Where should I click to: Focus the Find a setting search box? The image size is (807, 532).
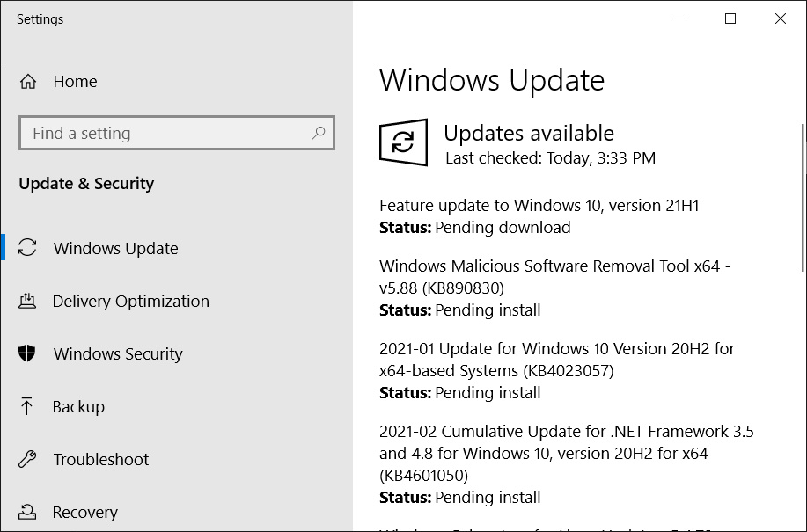167,134
